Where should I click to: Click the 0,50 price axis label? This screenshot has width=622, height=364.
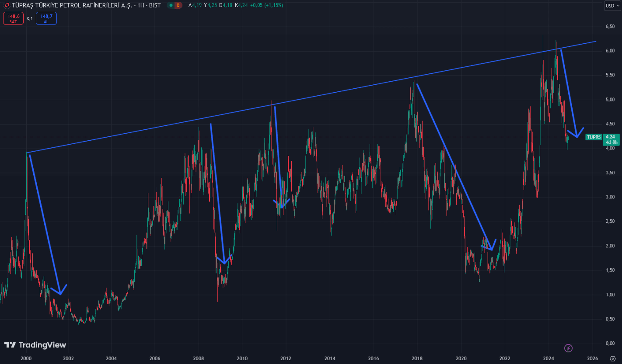coord(610,319)
